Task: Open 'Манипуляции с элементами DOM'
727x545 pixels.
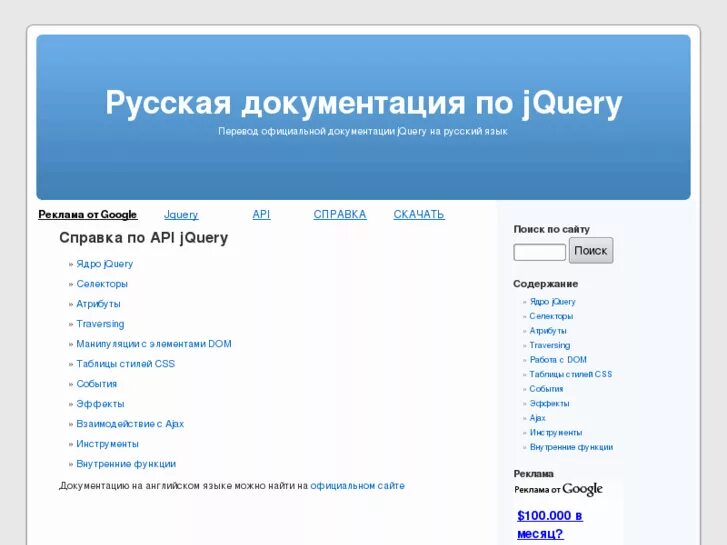Action: tap(154, 344)
